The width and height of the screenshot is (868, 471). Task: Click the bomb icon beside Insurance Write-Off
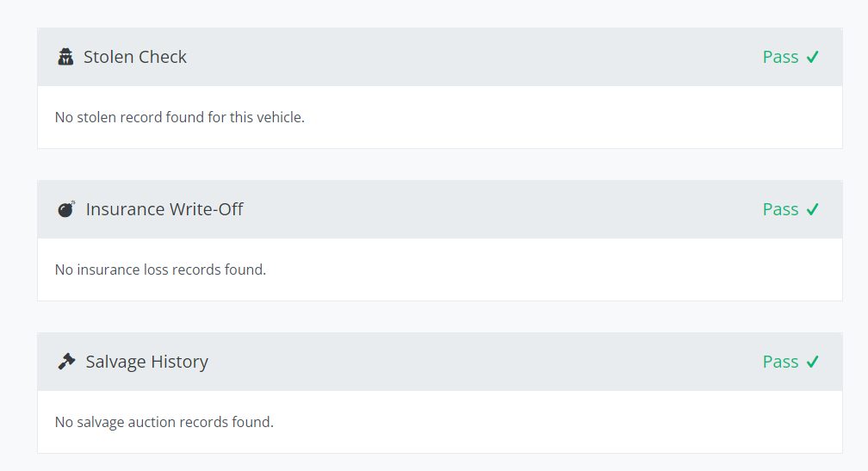click(x=66, y=209)
